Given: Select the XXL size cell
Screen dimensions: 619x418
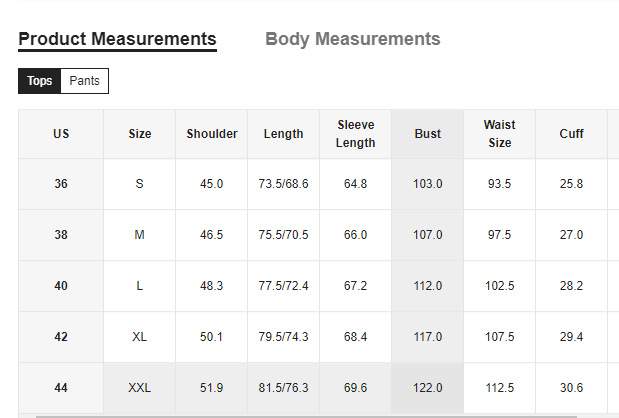Looking at the screenshot, I should pyautogui.click(x=140, y=388).
